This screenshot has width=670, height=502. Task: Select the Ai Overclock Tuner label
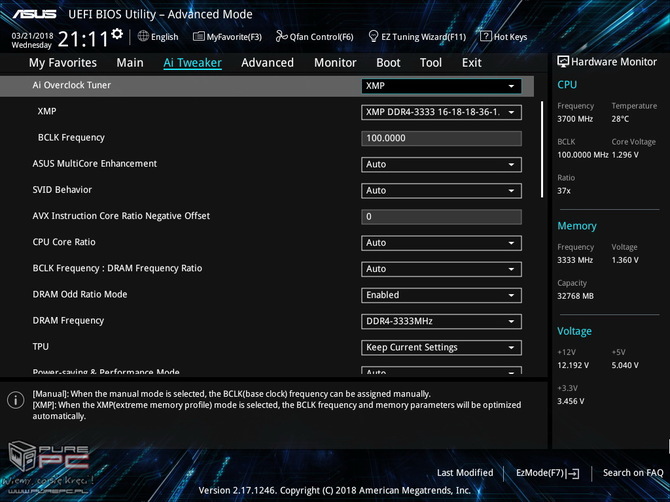[71, 85]
